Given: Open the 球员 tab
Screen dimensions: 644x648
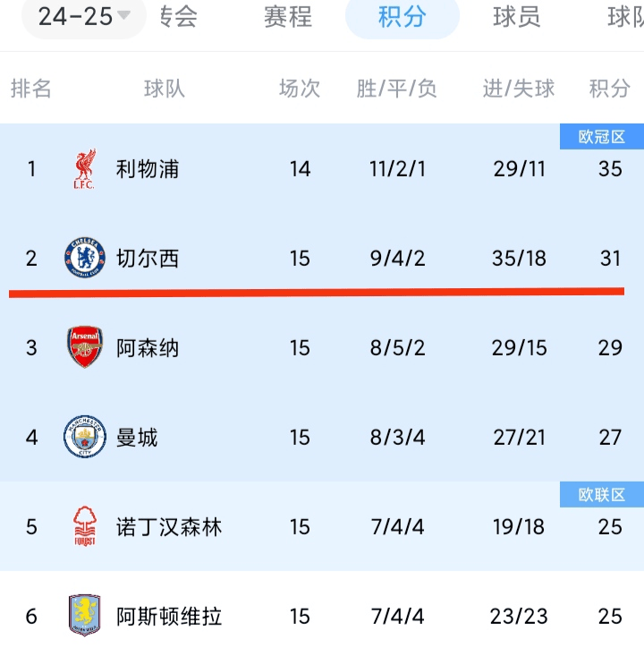Looking at the screenshot, I should tap(516, 17).
